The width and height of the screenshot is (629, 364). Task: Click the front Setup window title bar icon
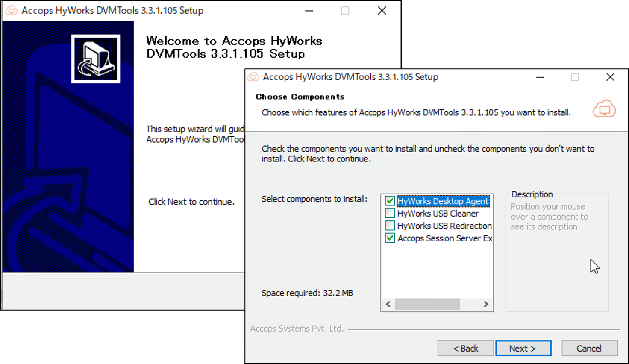[x=253, y=77]
